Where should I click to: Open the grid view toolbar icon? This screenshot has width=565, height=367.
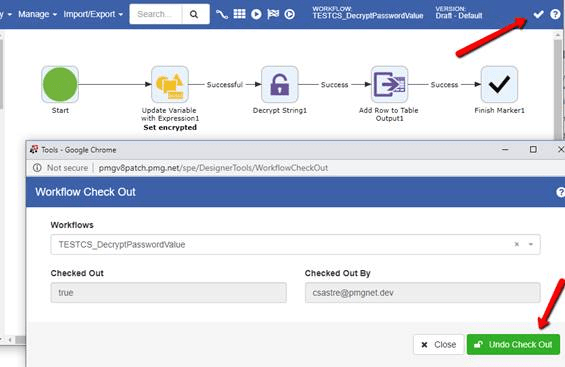click(239, 14)
